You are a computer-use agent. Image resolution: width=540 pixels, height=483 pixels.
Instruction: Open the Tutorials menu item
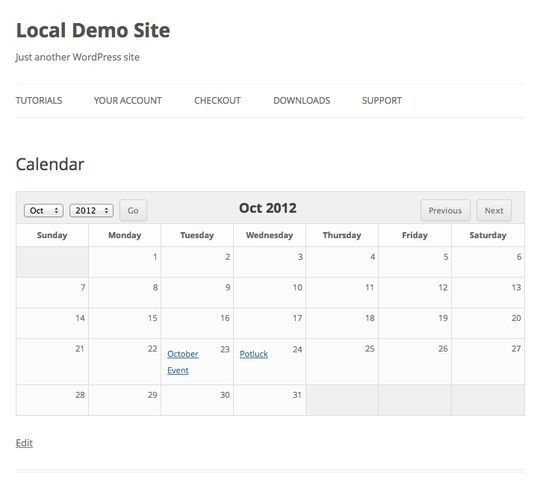click(x=39, y=101)
